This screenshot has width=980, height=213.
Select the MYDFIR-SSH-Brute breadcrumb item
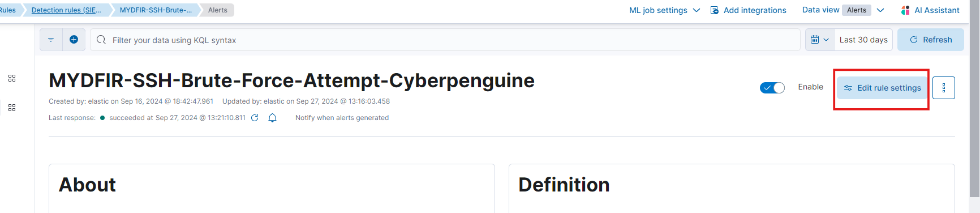point(156,10)
